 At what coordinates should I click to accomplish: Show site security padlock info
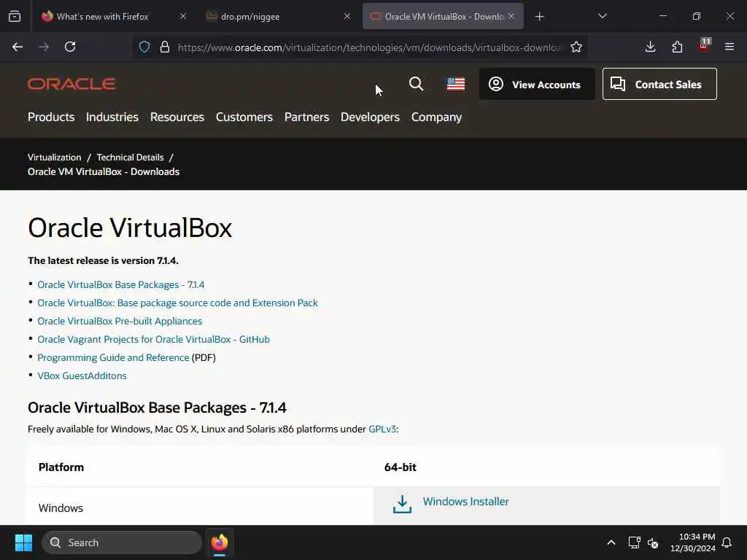pyautogui.click(x=165, y=47)
